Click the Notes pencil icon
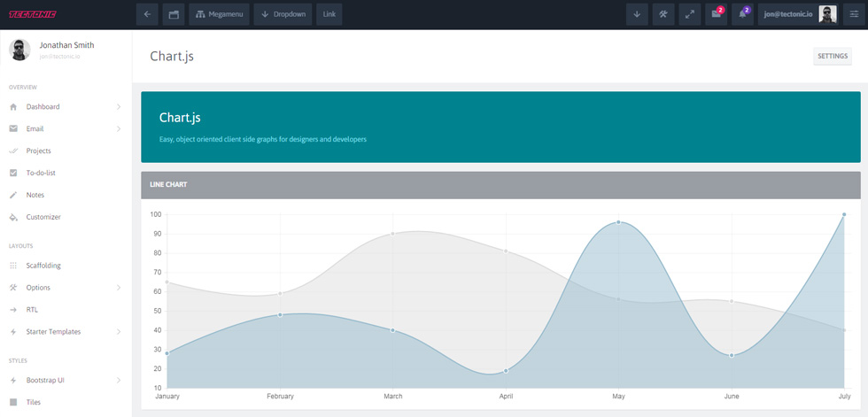 13,196
